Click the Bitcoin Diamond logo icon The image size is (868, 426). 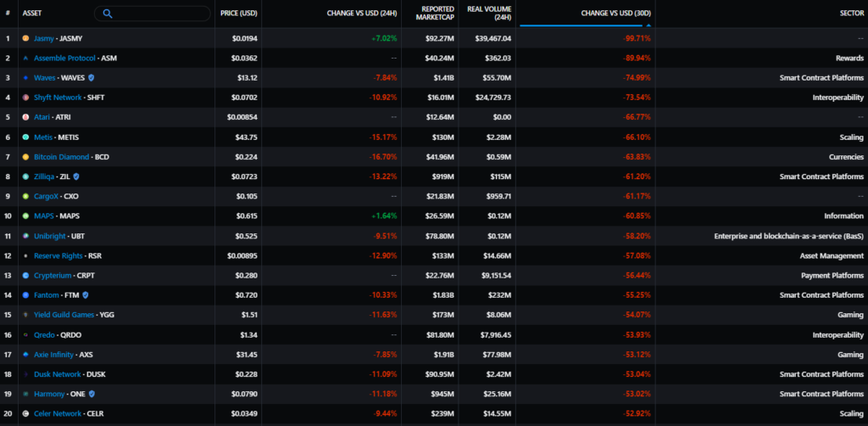[26, 157]
